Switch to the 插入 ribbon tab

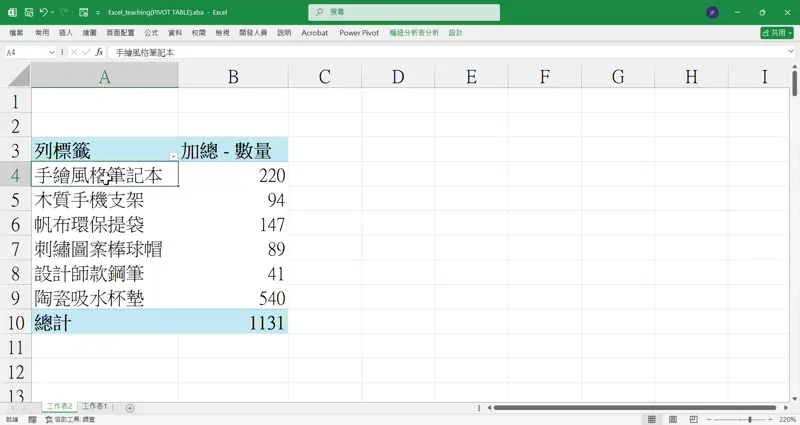(65, 33)
